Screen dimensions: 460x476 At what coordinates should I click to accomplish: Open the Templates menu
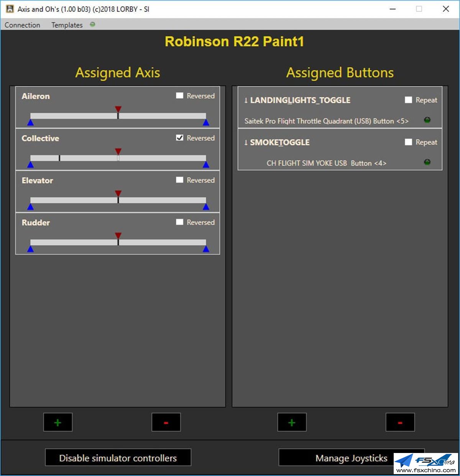tap(67, 25)
